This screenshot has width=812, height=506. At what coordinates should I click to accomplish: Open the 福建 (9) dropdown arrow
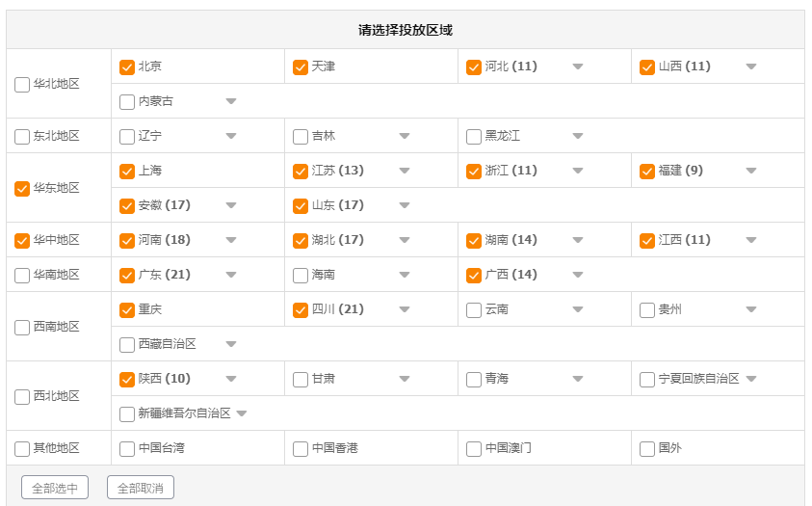pos(751,171)
